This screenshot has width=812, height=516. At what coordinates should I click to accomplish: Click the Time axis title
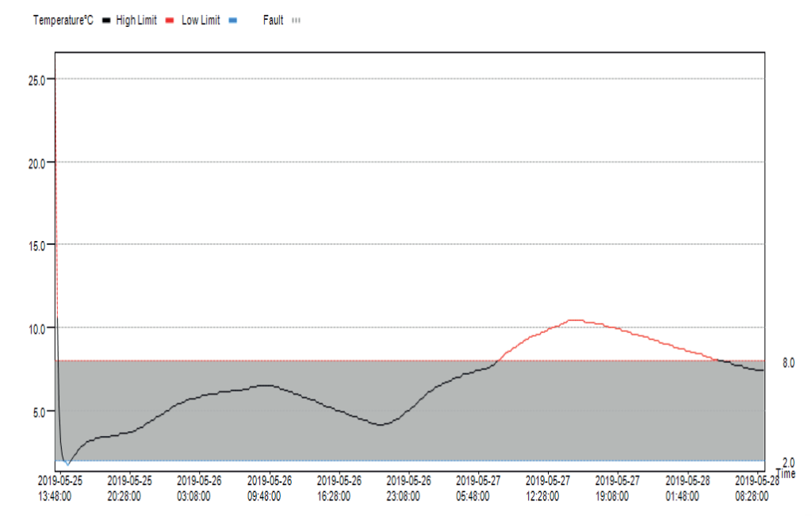click(x=785, y=473)
